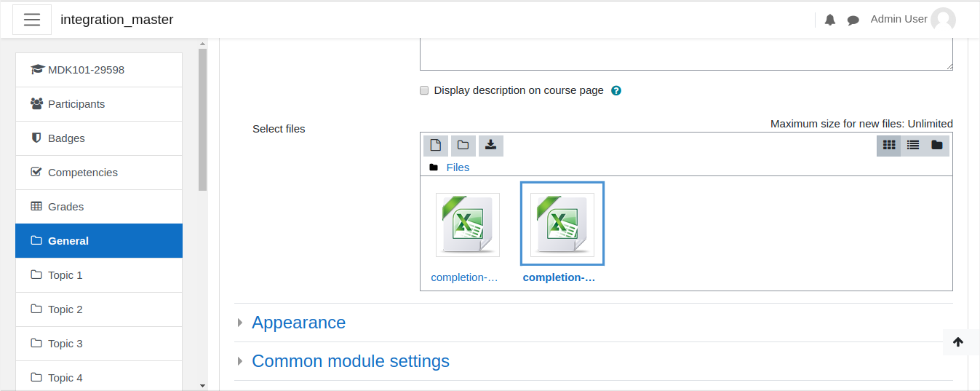This screenshot has height=391, width=980.
Task: Switch file manager to folder tree view
Action: [x=937, y=146]
